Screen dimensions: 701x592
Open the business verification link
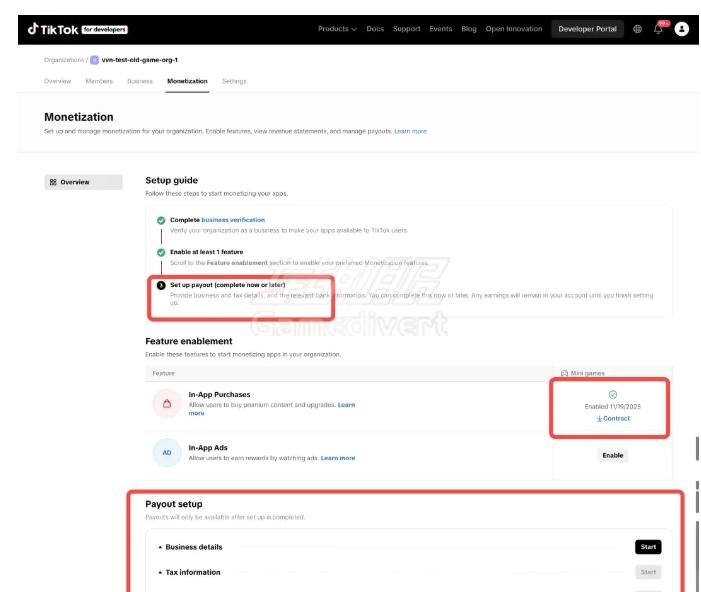[x=233, y=220]
